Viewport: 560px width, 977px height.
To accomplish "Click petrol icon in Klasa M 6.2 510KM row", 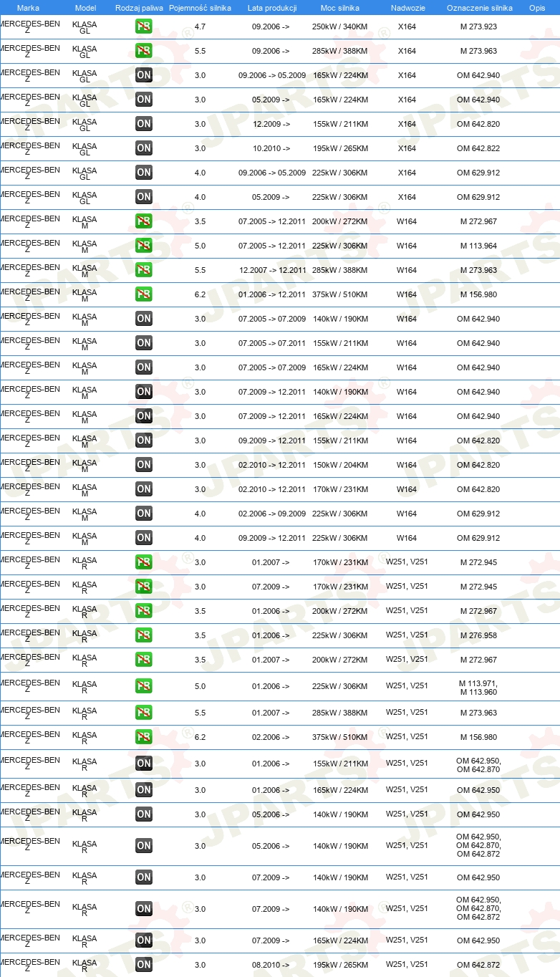I will pyautogui.click(x=144, y=294).
